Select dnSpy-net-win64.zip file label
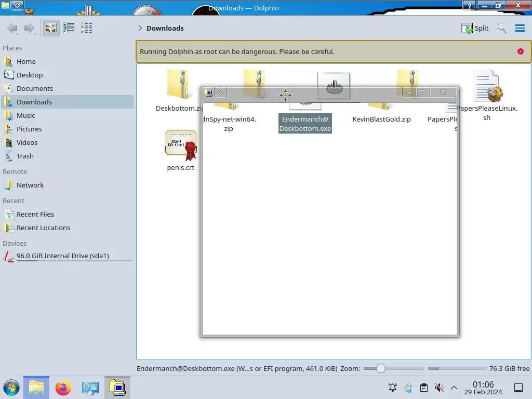Viewport: 532px width, 399px height. [x=229, y=124]
